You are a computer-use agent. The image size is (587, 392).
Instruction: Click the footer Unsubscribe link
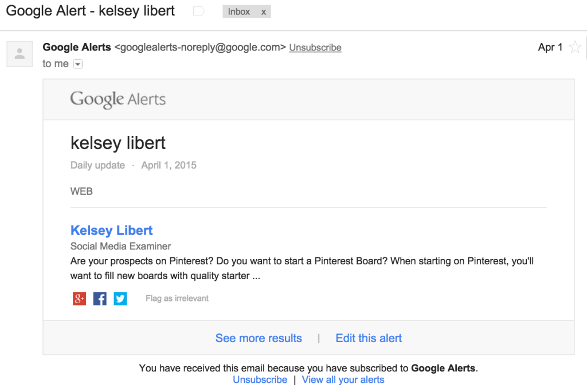click(x=260, y=379)
